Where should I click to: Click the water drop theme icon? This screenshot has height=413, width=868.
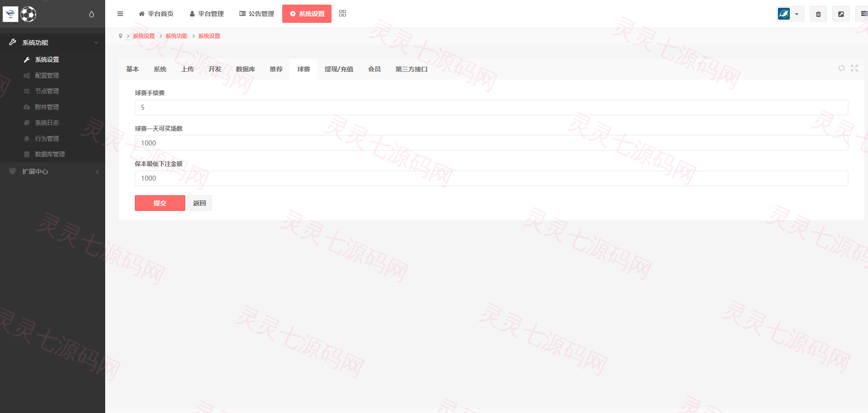[x=91, y=14]
